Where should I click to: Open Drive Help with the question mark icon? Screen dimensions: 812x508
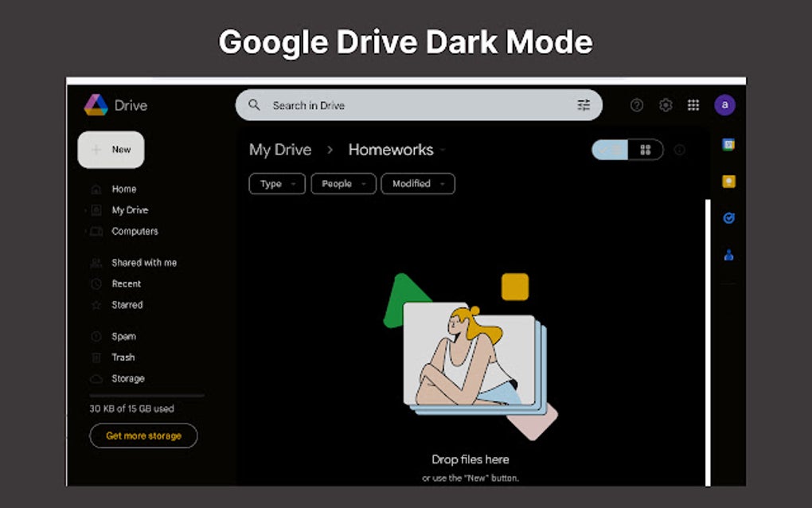[x=637, y=104]
